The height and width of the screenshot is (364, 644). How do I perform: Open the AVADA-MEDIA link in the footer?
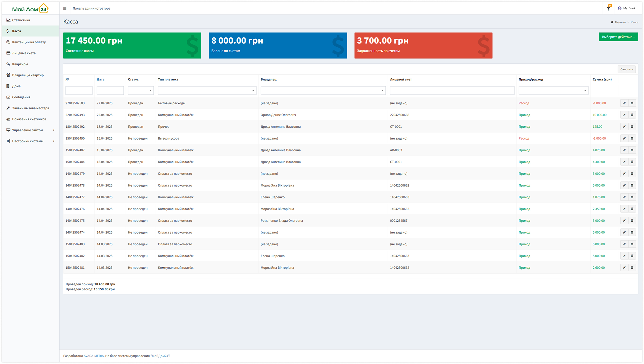[x=94, y=356]
